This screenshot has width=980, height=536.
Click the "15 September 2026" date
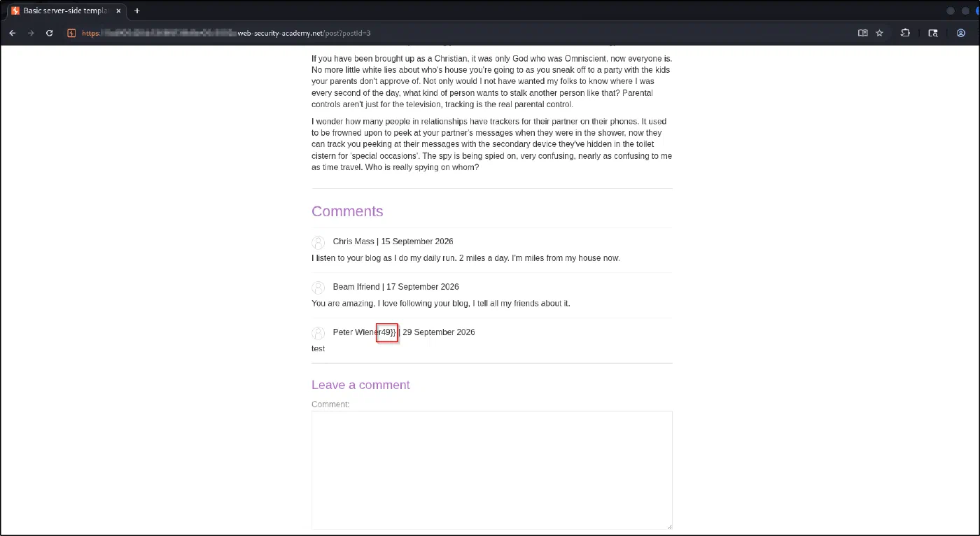click(417, 241)
